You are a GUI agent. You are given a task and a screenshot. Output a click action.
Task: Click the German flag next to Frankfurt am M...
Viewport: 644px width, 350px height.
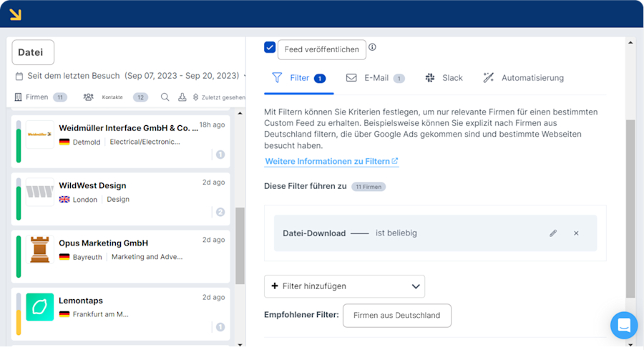(x=64, y=314)
